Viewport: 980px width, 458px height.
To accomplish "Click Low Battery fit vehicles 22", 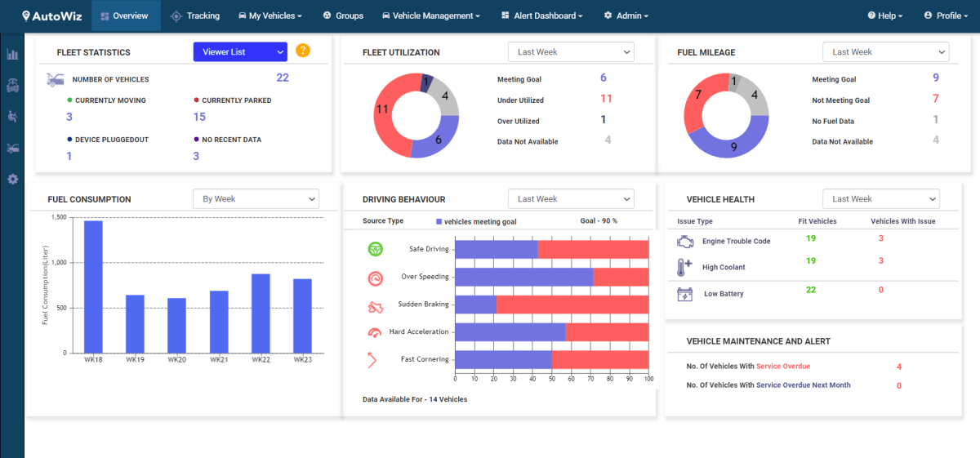I will point(811,290).
